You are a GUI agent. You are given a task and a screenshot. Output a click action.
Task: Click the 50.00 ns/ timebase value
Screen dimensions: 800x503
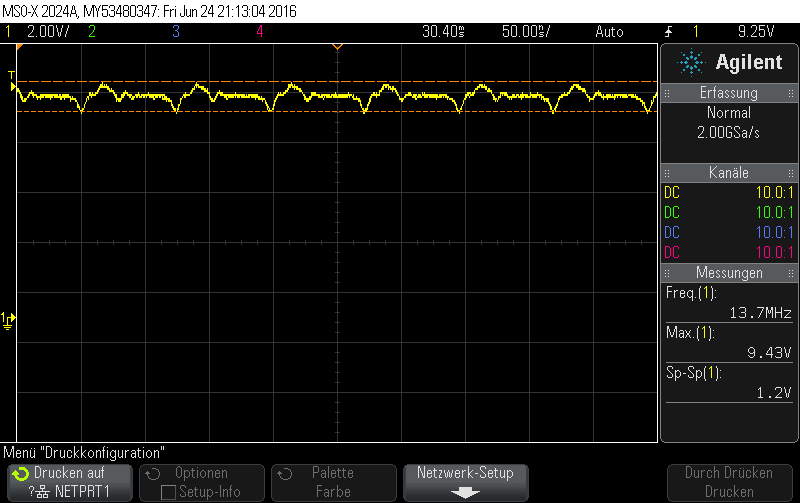pos(526,32)
